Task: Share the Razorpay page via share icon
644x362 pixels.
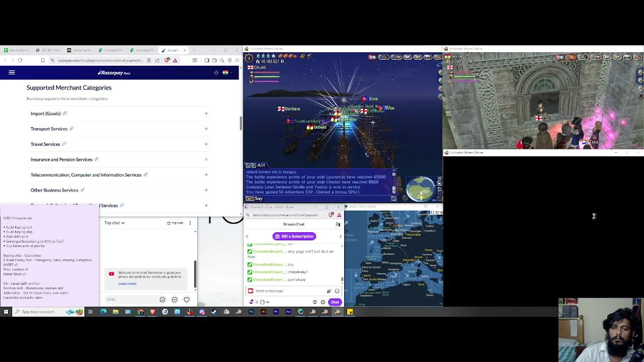Action: (157, 60)
